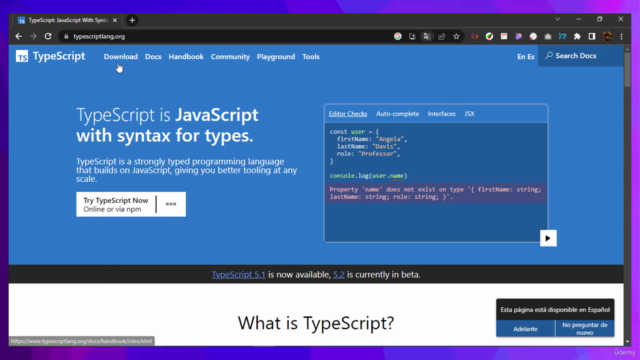The height and width of the screenshot is (360, 640).
Task: Close the TypeScript browser tab
Action: pyautogui.click(x=115, y=20)
